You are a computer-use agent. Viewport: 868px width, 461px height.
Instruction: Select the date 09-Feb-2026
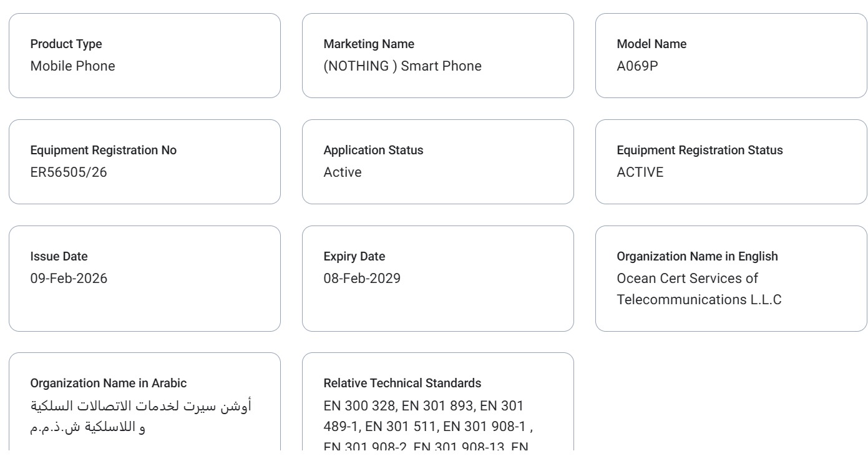pos(69,279)
